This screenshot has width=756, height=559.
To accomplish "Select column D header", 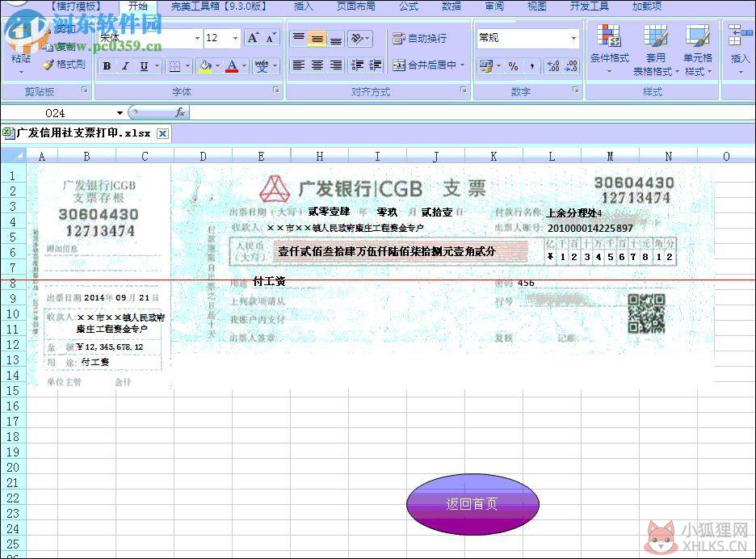I will tap(203, 156).
